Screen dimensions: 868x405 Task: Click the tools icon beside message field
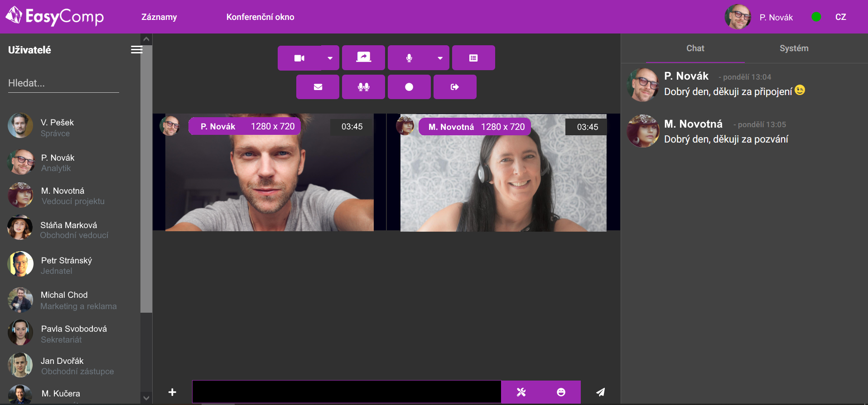coord(521,392)
